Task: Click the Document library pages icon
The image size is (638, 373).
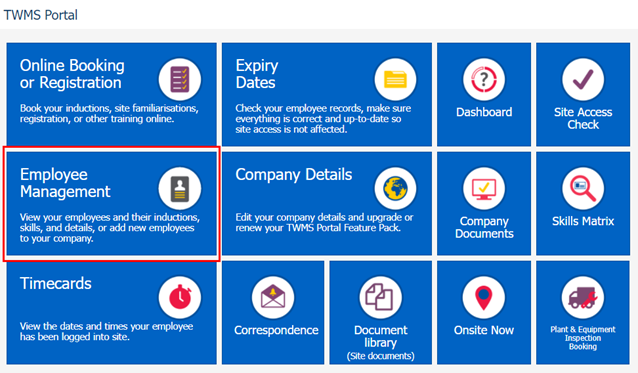Action: pyautogui.click(x=380, y=298)
